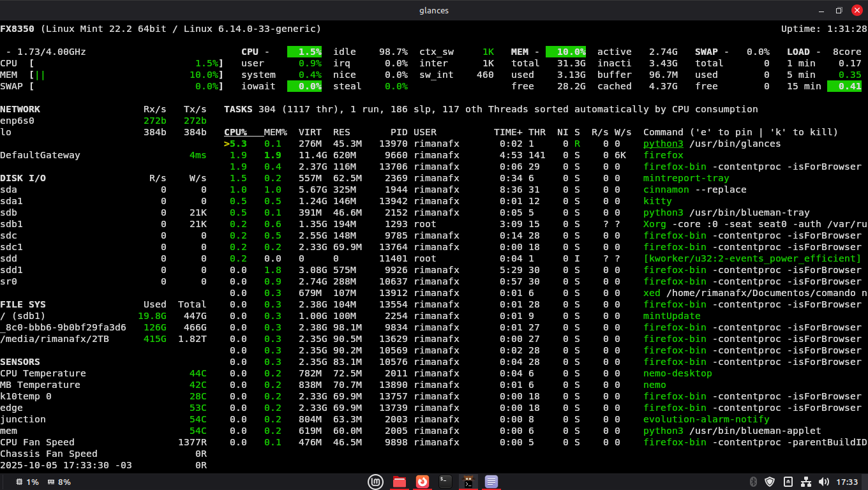Open removable drives eject tray icon
Image resolution: width=868 pixels, height=490 pixels.
(x=788, y=482)
